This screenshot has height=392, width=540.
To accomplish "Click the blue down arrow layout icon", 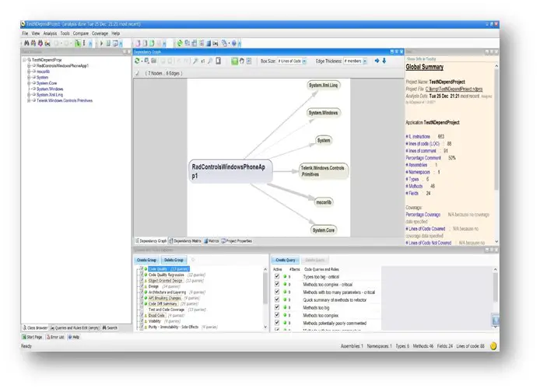I will click(384, 61).
